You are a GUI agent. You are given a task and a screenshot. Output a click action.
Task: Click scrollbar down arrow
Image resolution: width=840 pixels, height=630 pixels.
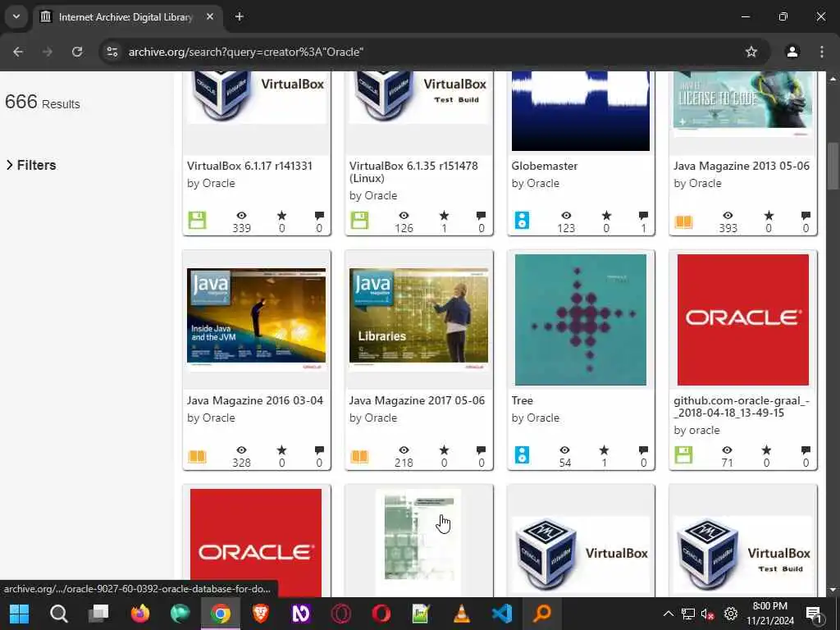click(x=833, y=590)
